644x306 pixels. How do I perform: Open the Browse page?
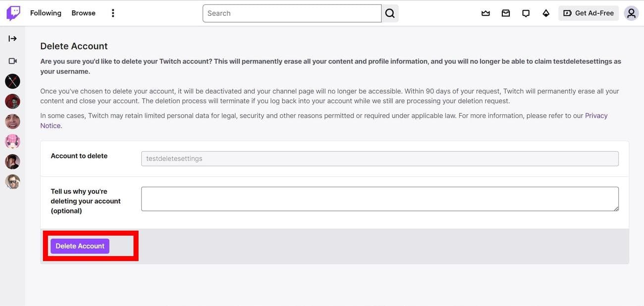83,13
